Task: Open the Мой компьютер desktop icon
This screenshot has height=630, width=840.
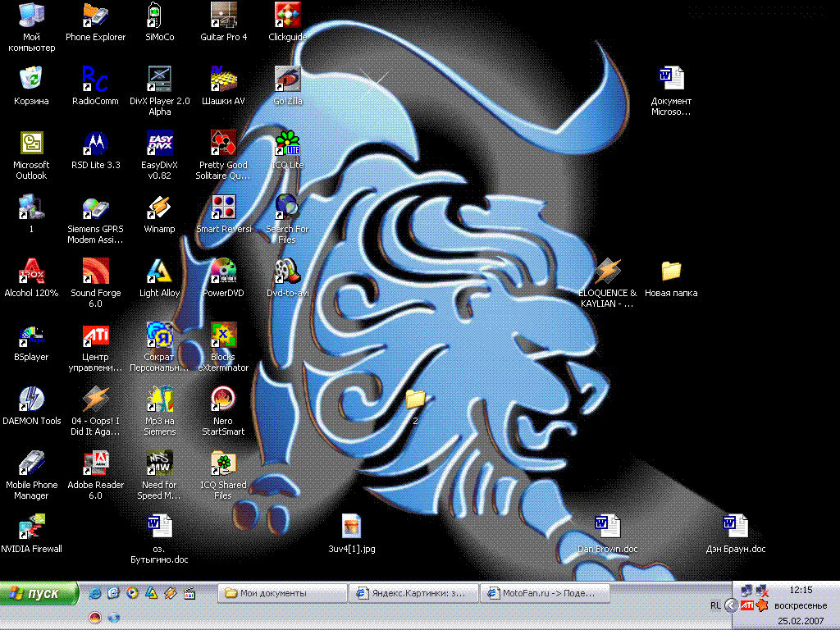Action: [31, 15]
